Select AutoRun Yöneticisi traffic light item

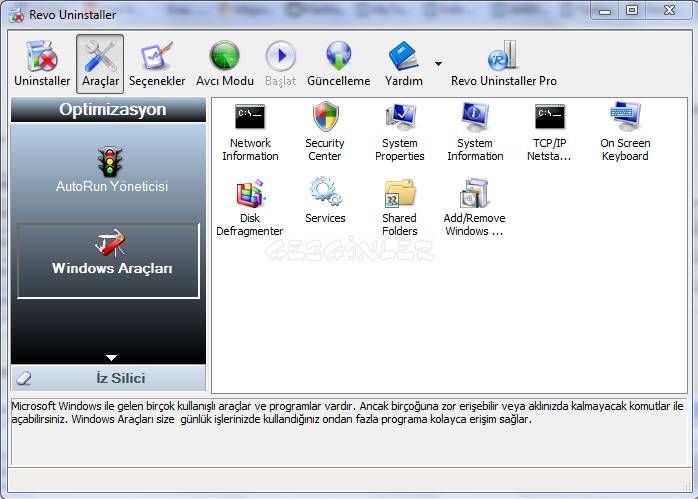(111, 169)
